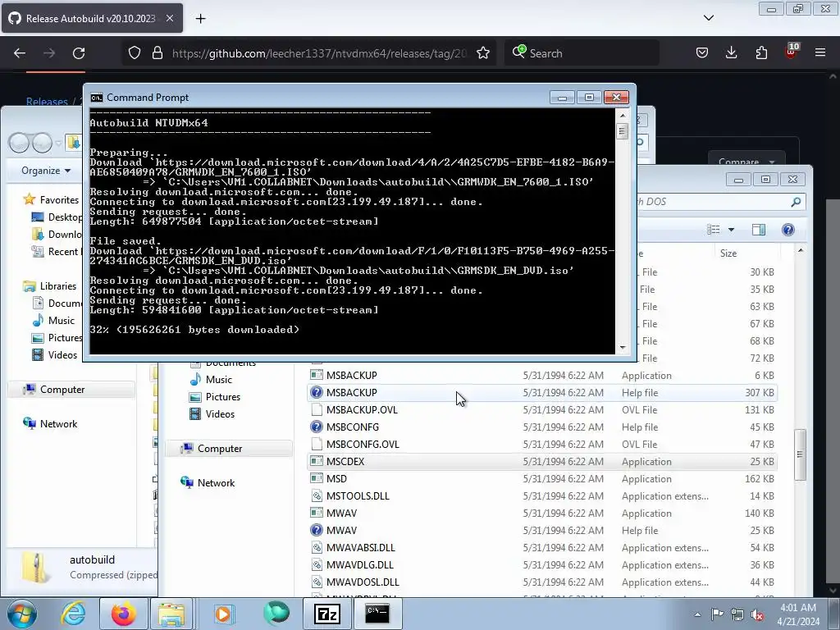The height and width of the screenshot is (630, 840).
Task: Launch Internet Explorer from taskbar
Action: pos(73,614)
